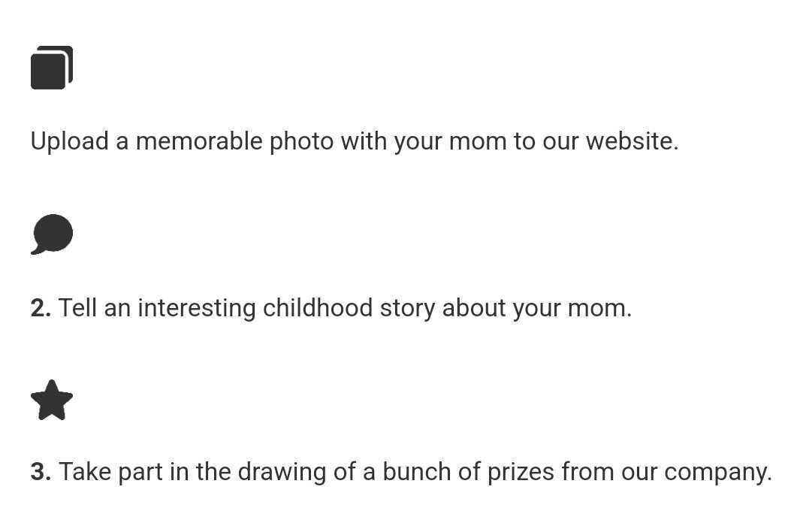Click the word 'Tell' after bold 2
The width and height of the screenshot is (791, 532).
[x=77, y=308]
